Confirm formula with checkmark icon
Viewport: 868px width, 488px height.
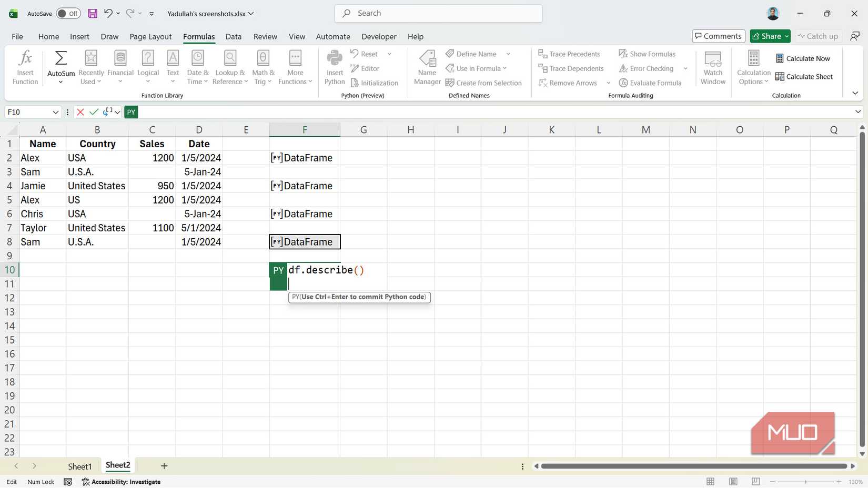[x=94, y=112]
